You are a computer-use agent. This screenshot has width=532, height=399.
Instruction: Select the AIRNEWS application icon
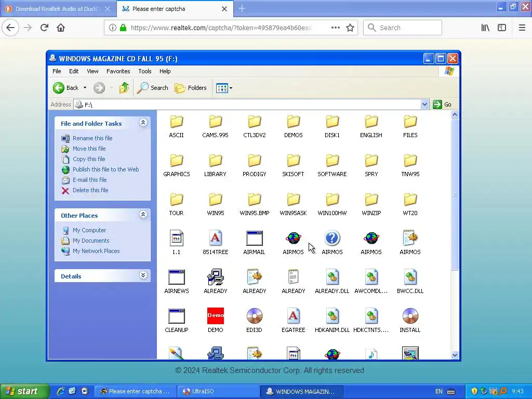click(x=177, y=277)
